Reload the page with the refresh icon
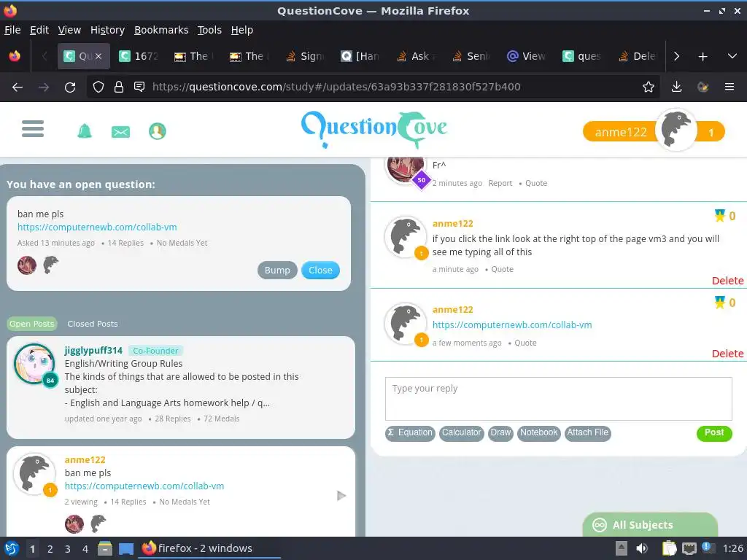 (x=70, y=87)
